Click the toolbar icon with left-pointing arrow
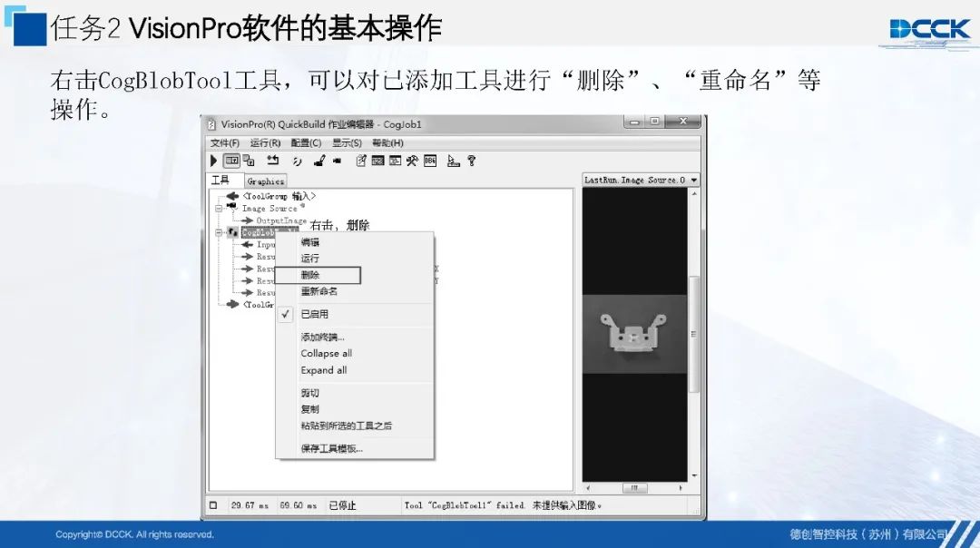980x548 pixels. point(272,161)
